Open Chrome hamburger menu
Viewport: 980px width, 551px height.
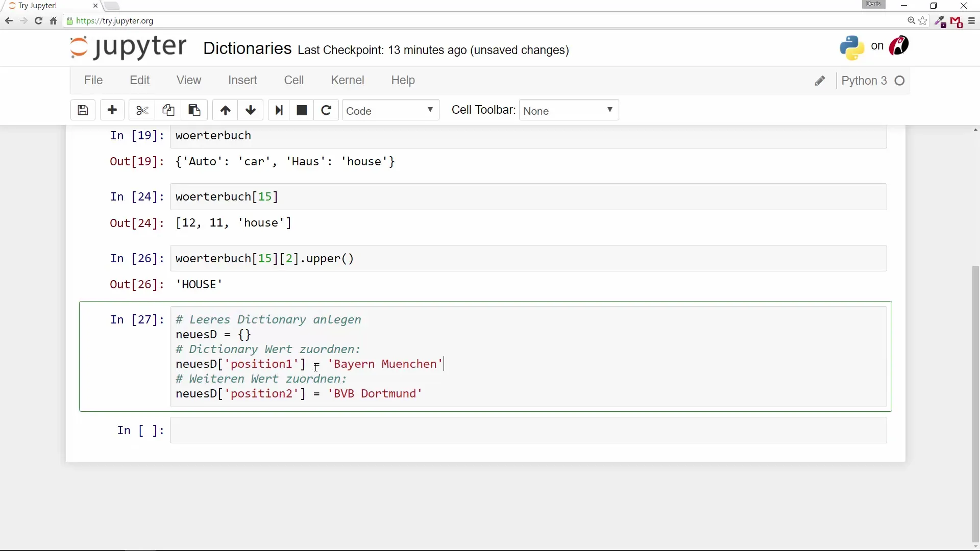click(971, 21)
